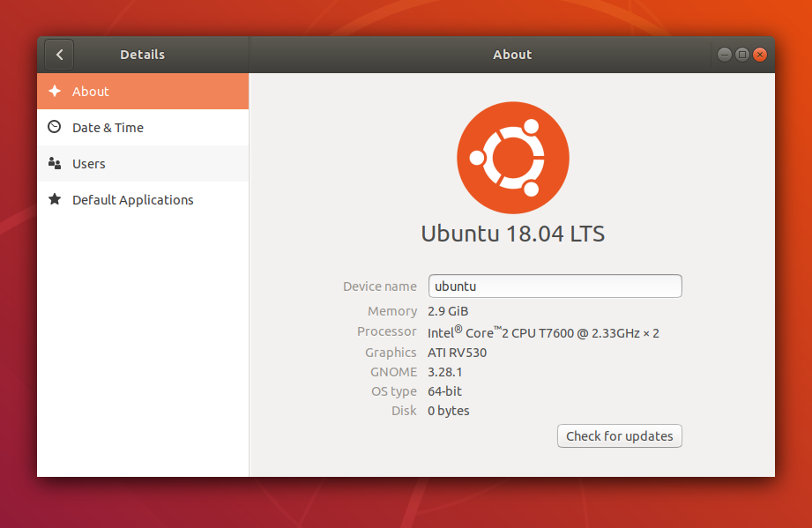Click the Disk value 0 bytes
The width and height of the screenshot is (812, 528).
(x=449, y=411)
